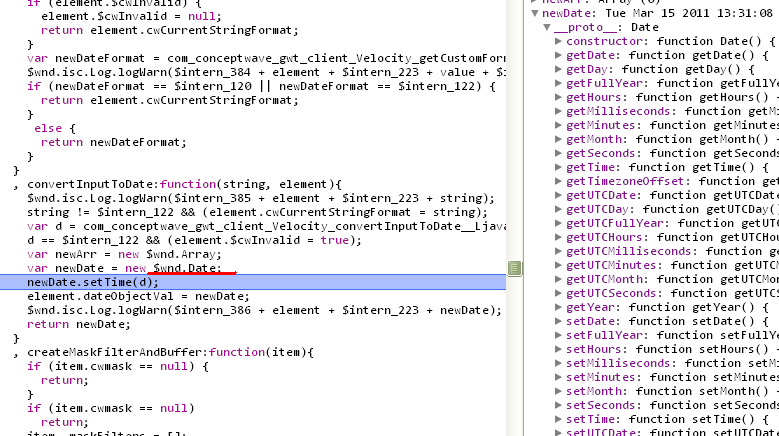This screenshot has width=779, height=436.
Task: Expand the getUTCMilliseconds property
Action: (558, 251)
